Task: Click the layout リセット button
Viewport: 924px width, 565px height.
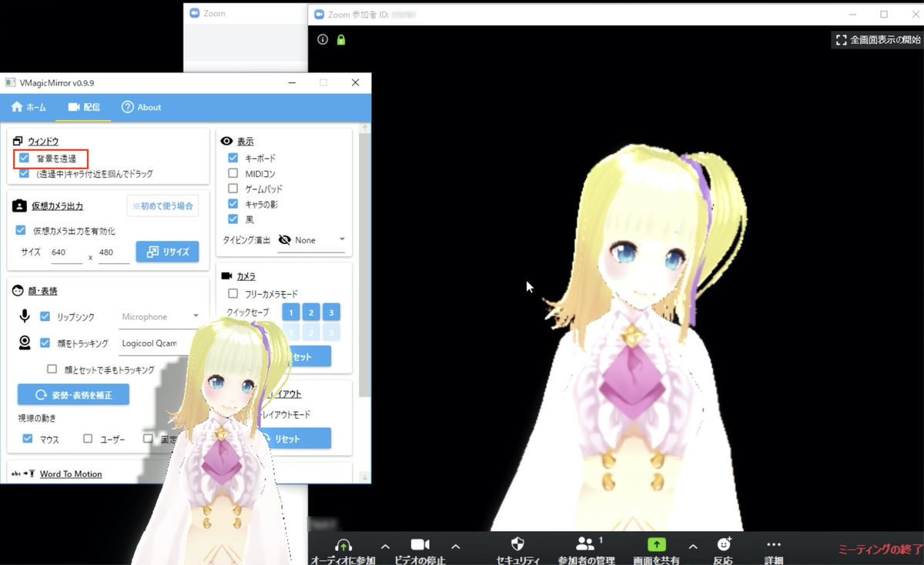Action: [x=295, y=439]
